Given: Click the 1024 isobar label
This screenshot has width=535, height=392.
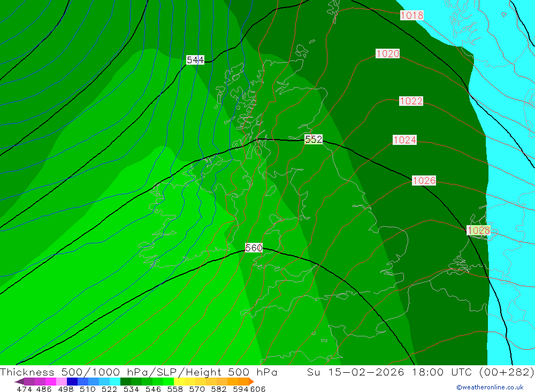Looking at the screenshot, I should 404,140.
